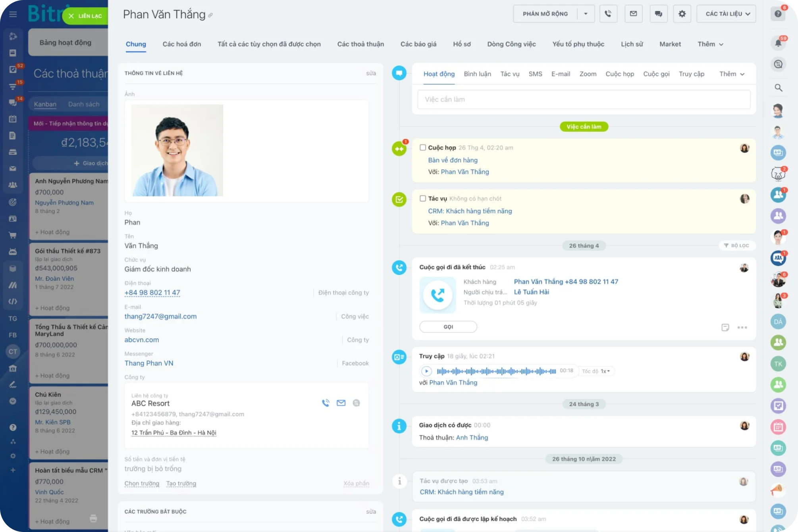
Task: Click the phone call icon in header
Action: coord(608,14)
